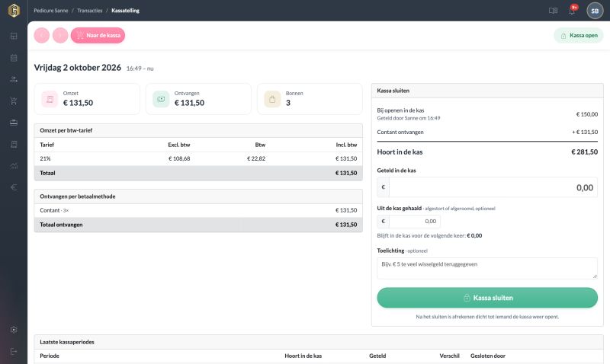Open the SB user avatar menu
The image size is (610, 364).
pos(595,11)
